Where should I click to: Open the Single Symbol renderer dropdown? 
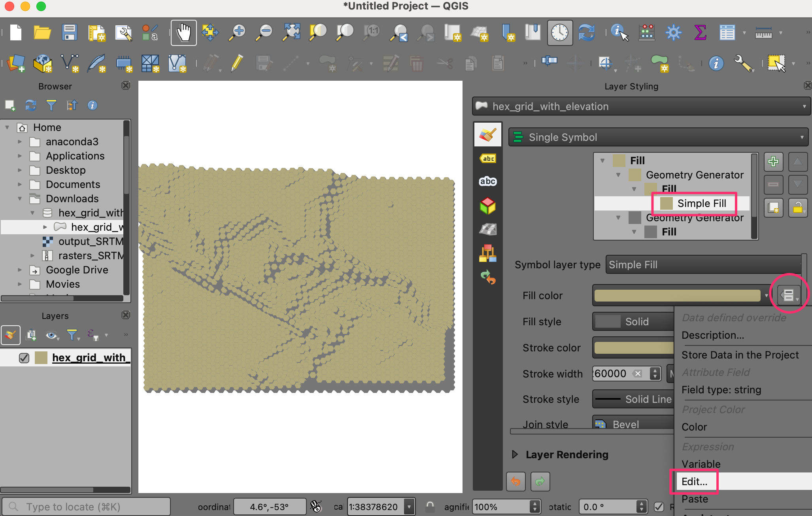pos(658,137)
